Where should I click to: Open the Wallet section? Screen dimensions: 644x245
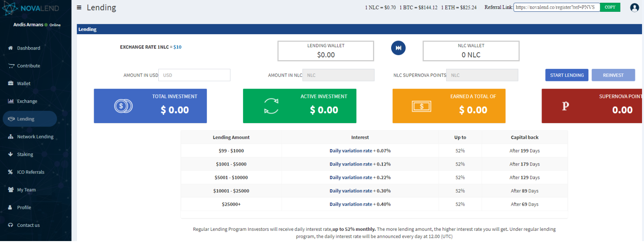[24, 83]
